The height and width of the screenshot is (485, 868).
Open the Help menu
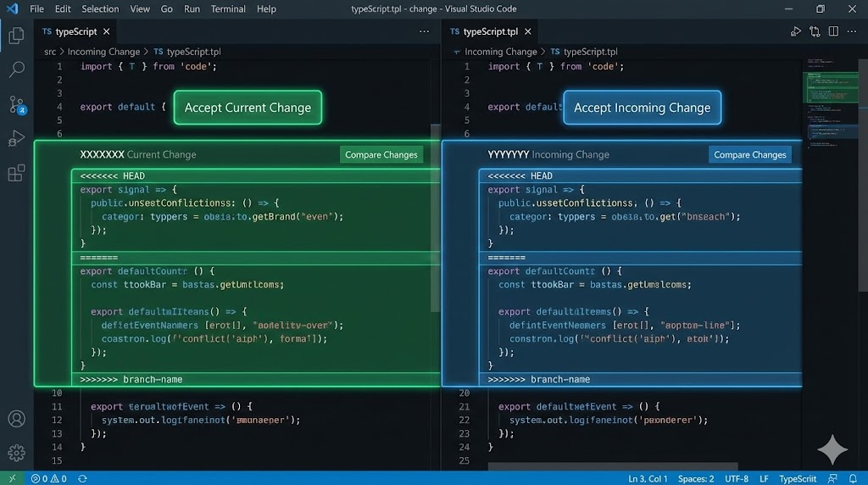(266, 8)
